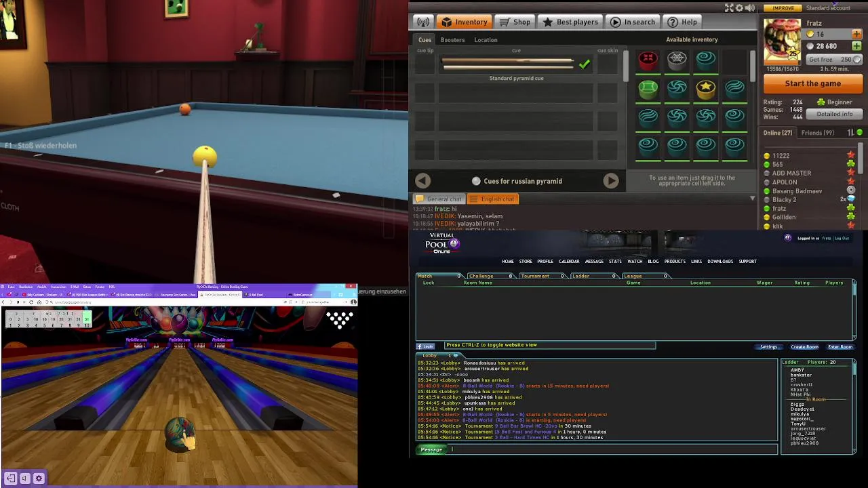Open the DOWNLOADS menu in Virtual Pool

[720, 261]
